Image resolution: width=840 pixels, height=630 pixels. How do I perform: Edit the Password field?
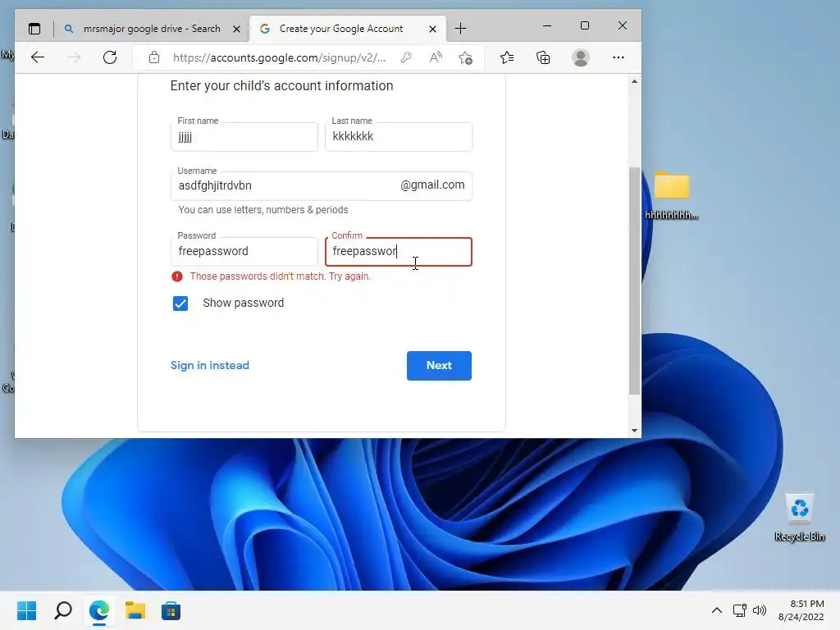(244, 251)
